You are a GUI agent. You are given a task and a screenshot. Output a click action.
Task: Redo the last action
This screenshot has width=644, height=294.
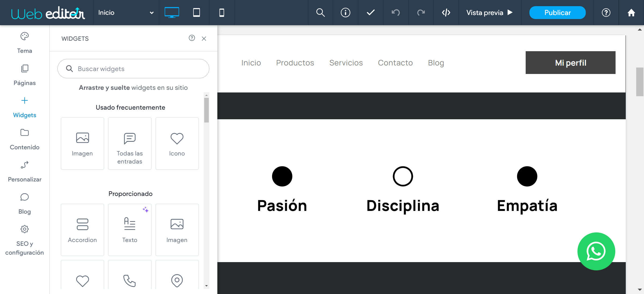coord(421,13)
